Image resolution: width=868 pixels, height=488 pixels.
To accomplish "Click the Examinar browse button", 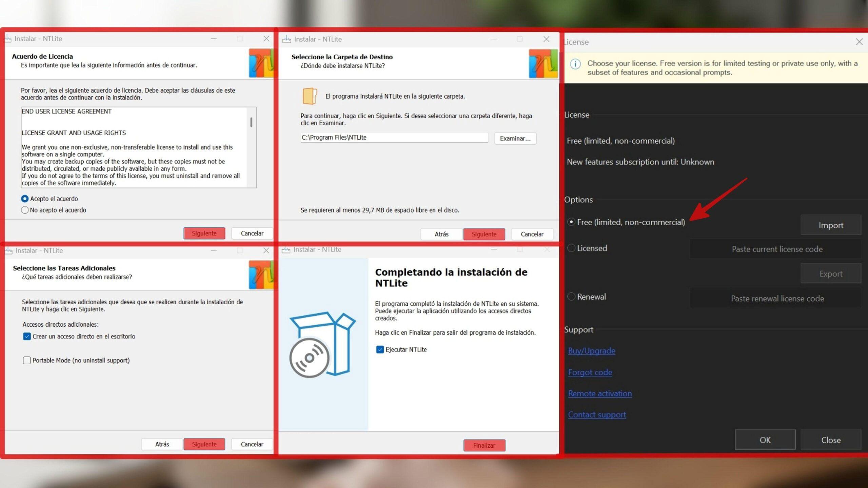I will click(515, 138).
